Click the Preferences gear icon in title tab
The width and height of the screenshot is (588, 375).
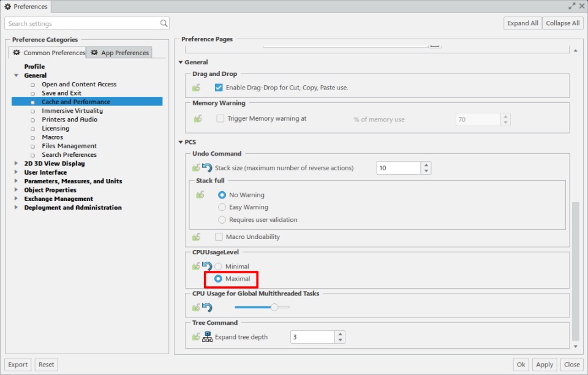pyautogui.click(x=7, y=6)
